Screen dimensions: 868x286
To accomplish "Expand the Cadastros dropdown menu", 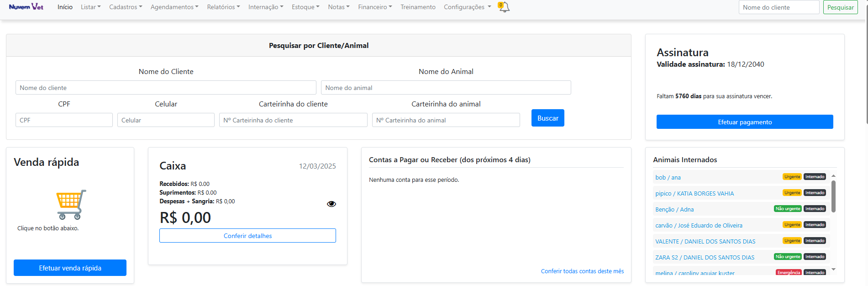I will coord(126,7).
